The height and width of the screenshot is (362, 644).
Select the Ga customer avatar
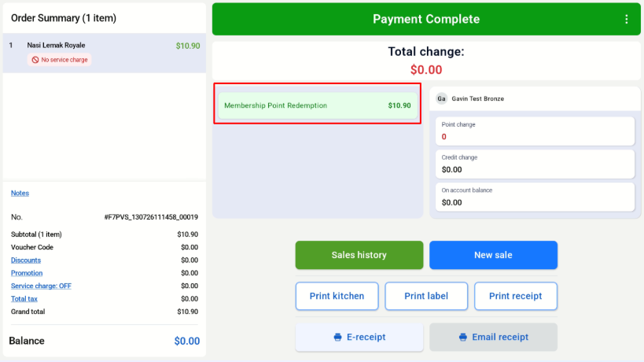coord(441,98)
